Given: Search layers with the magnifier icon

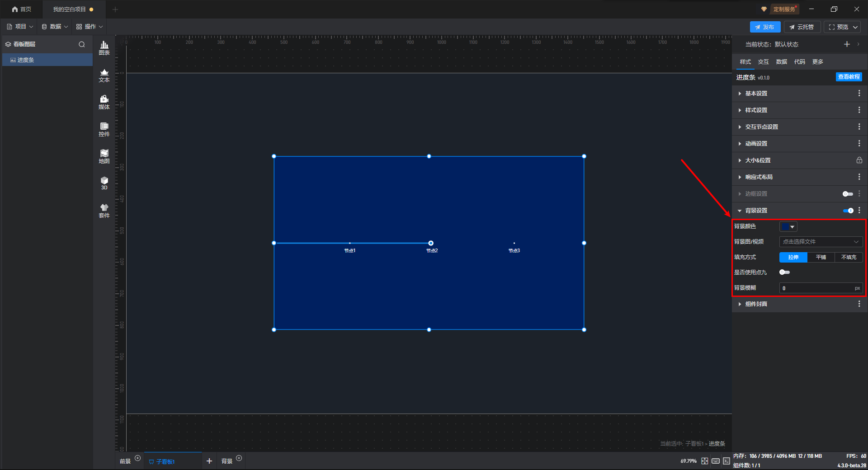Looking at the screenshot, I should click(x=82, y=44).
